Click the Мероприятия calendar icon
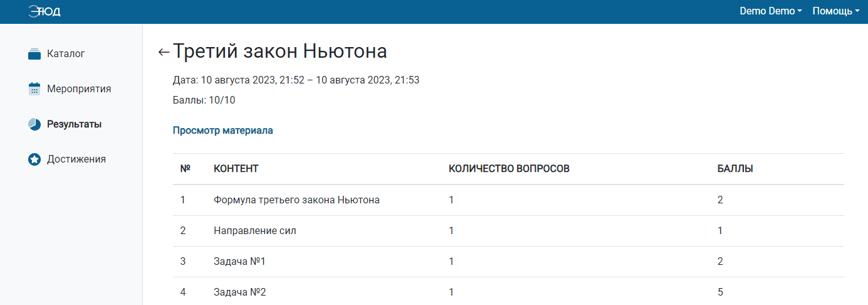Screen dimensions: 868x305 pyautogui.click(x=34, y=89)
